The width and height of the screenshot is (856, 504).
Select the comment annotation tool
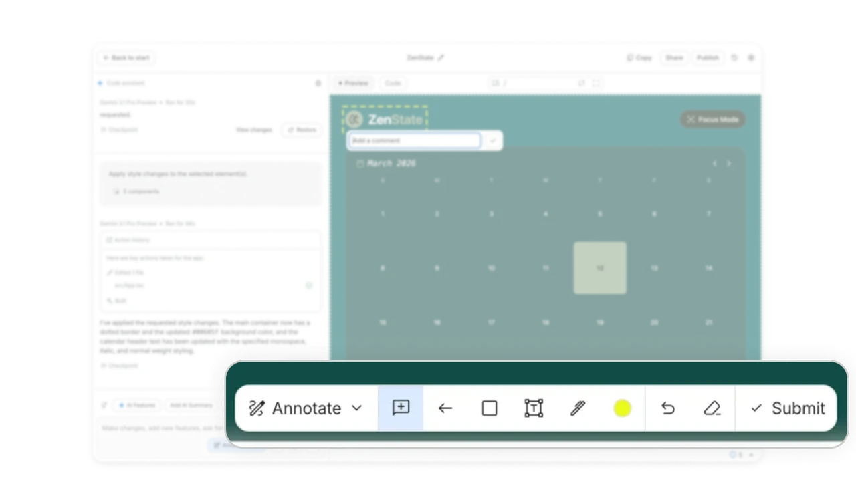(x=400, y=408)
